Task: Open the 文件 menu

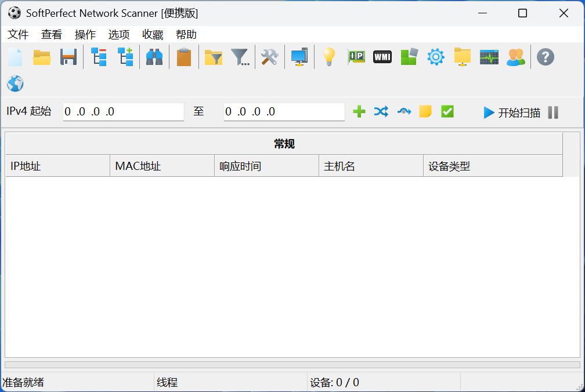Action: (18, 34)
